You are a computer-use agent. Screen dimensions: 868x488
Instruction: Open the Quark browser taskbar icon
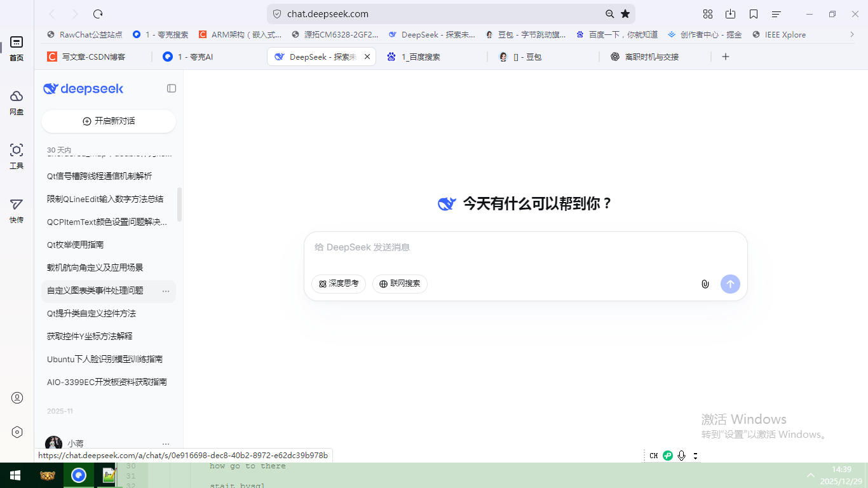pos(79,475)
